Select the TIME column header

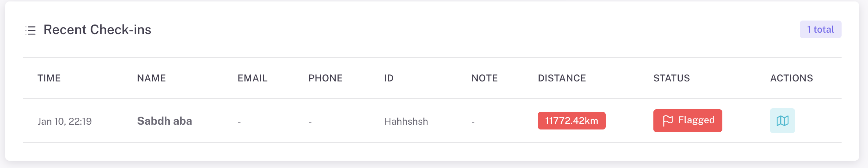[x=49, y=78]
